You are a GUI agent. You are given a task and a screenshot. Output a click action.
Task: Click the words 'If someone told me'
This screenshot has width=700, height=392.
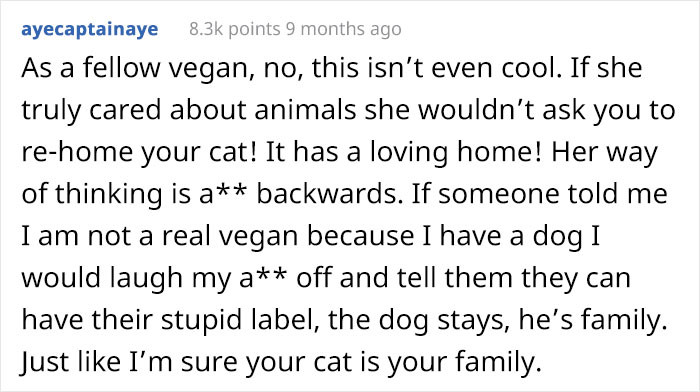pos(539,194)
